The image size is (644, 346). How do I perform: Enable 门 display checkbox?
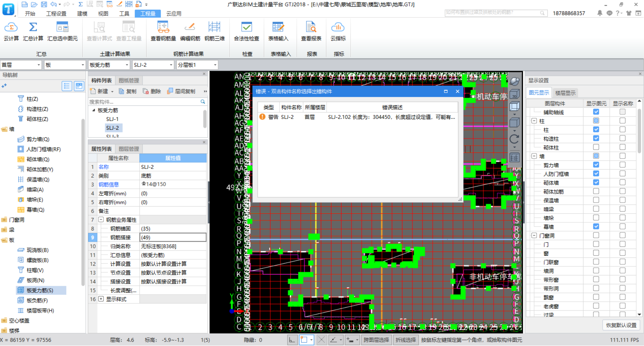(596, 244)
